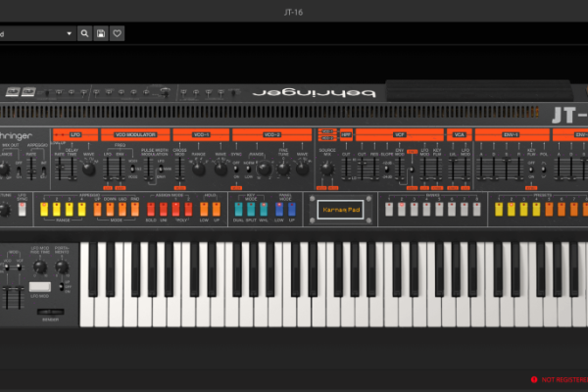Click the VCA level slider

tap(453, 169)
